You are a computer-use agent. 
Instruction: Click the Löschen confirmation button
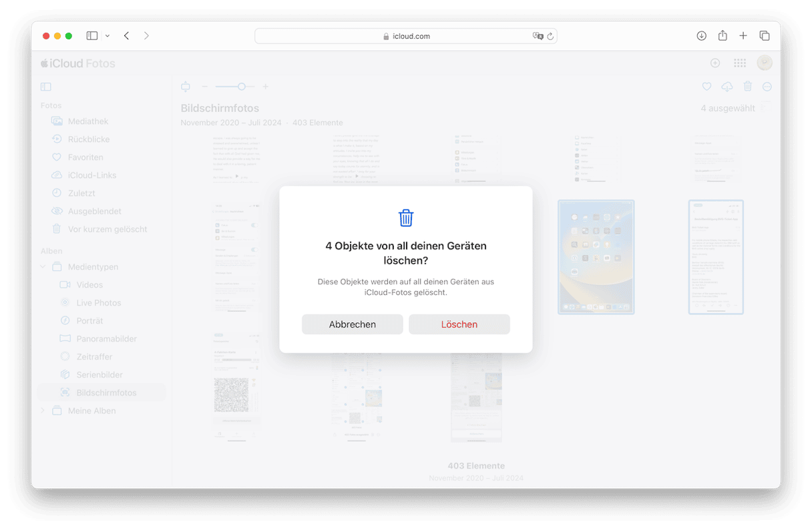[459, 324]
